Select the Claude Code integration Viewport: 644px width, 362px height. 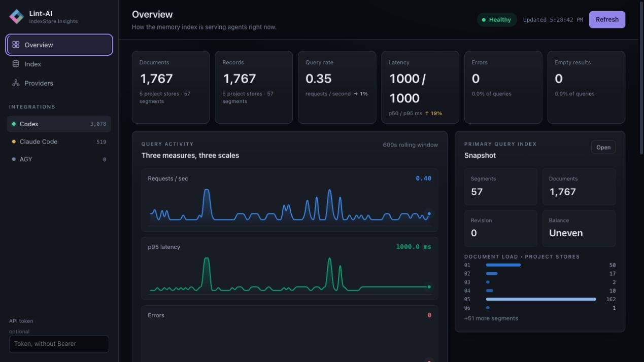click(59, 142)
